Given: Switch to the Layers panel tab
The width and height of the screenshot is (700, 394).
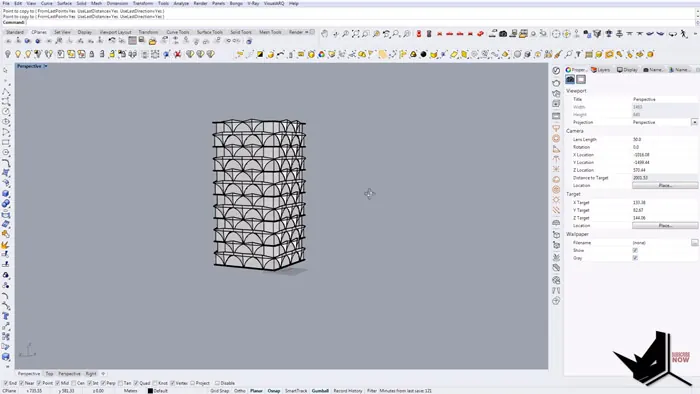Looking at the screenshot, I should (x=600, y=70).
